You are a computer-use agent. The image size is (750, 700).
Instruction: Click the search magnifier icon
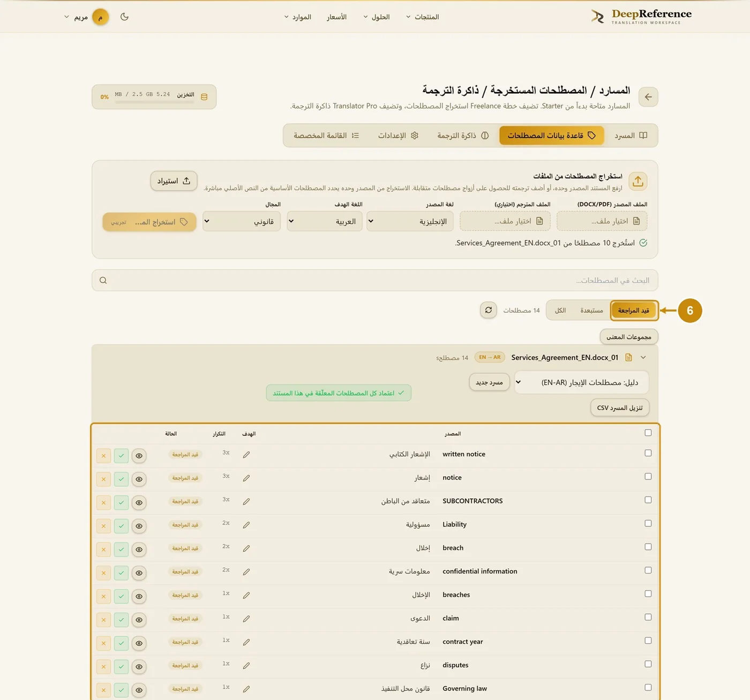click(x=103, y=280)
